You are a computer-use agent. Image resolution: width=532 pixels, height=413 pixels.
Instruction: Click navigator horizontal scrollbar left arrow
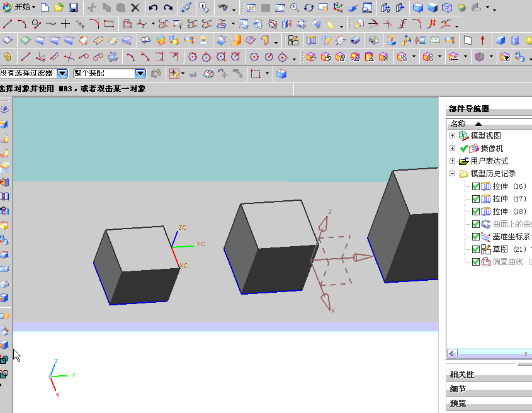[x=452, y=354]
